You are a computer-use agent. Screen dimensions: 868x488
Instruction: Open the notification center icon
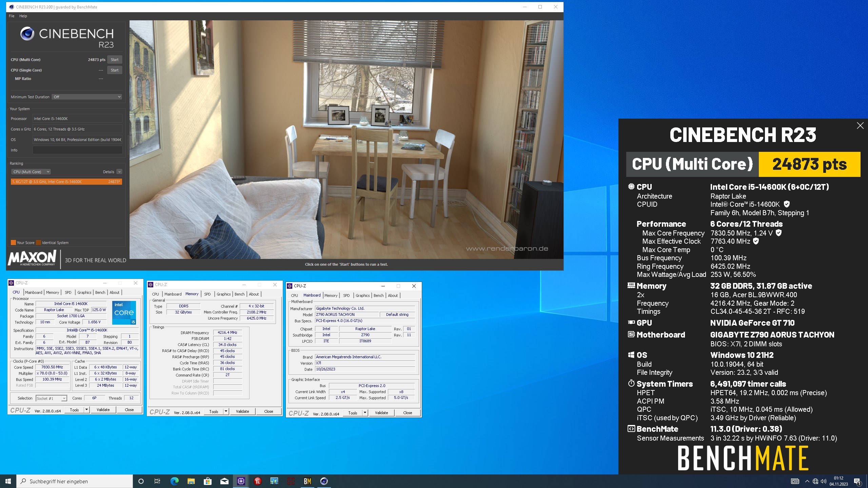857,481
